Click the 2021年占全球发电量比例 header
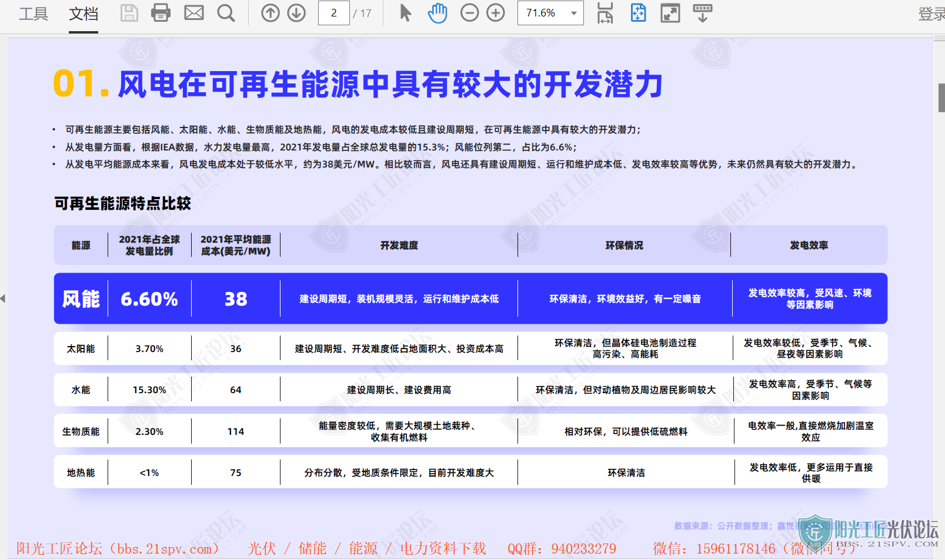The height and width of the screenshot is (560, 945). coord(149,245)
